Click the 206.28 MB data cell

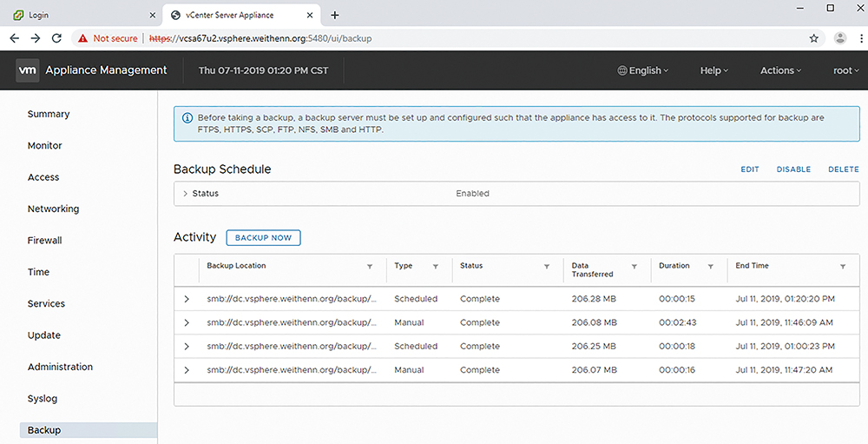594,299
